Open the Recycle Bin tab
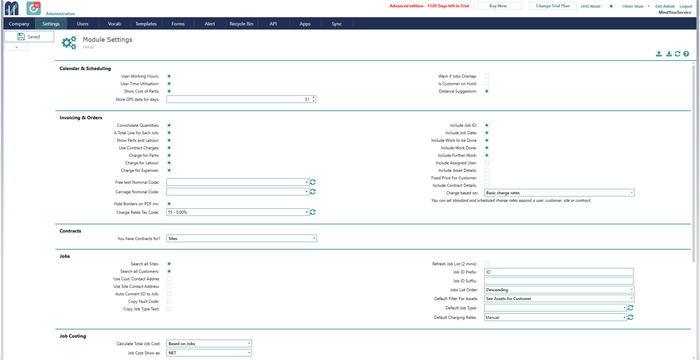The width and height of the screenshot is (700, 360). [242, 24]
